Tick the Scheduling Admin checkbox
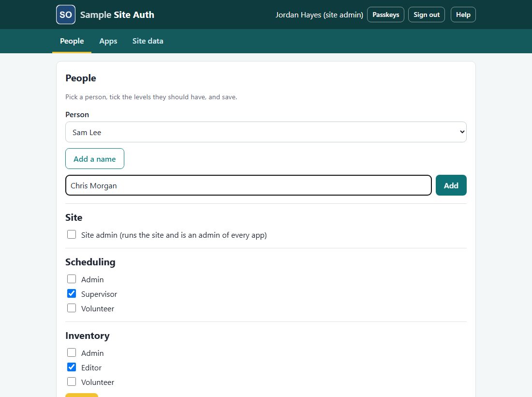Screen dimensions: 532x397 tap(72, 279)
